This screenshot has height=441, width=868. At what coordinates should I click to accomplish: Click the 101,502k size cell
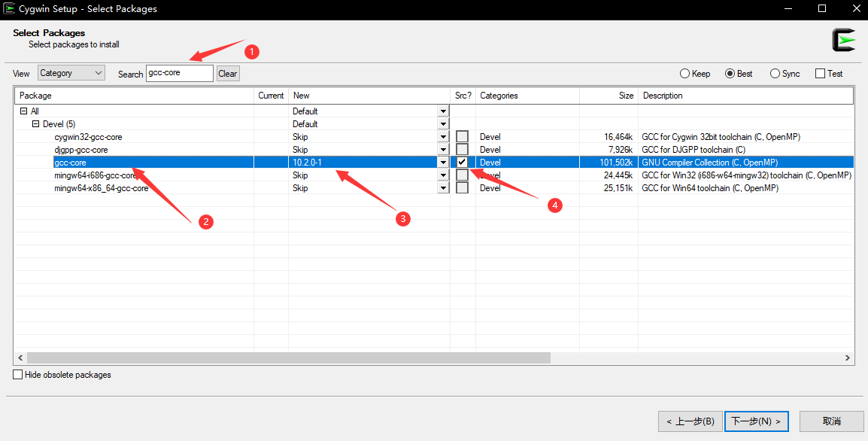(616, 163)
